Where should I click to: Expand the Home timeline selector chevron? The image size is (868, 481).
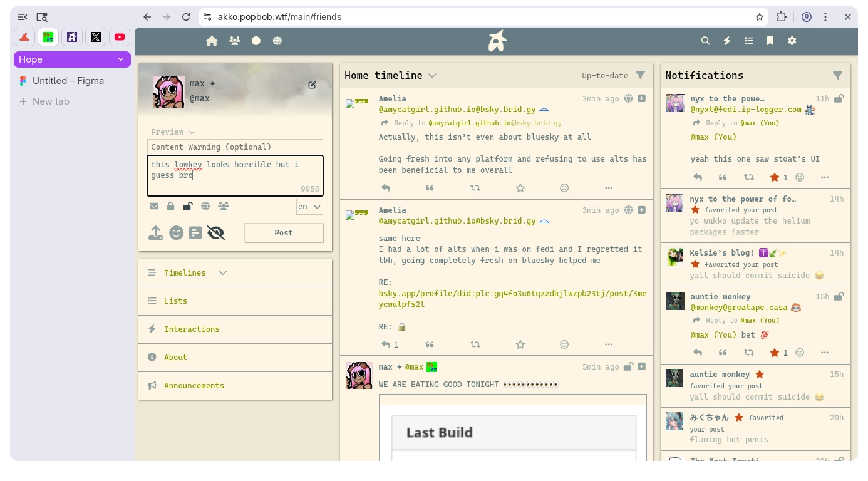click(x=432, y=76)
